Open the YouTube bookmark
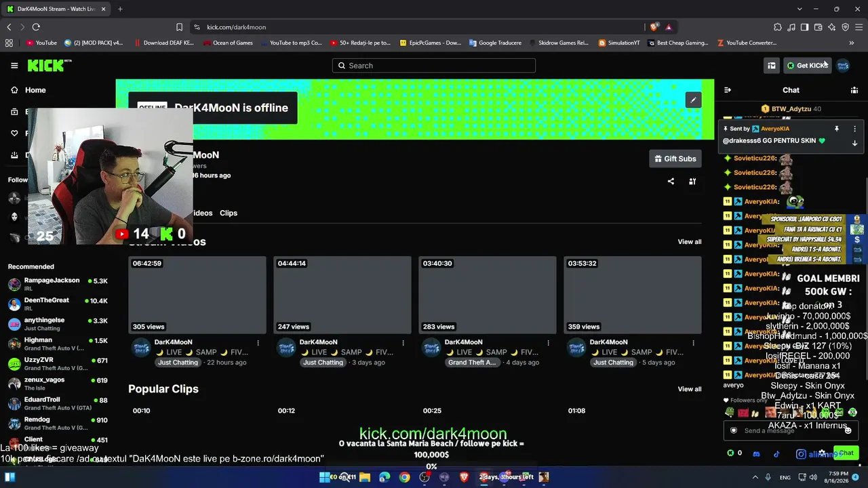The height and width of the screenshot is (488, 868). click(41, 43)
